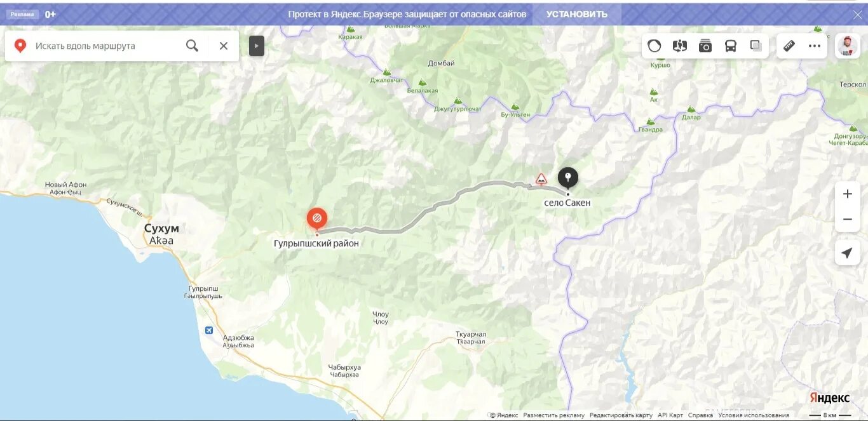This screenshot has height=421, width=868.
Task: Click the 'УСТАНОВИТЬ' banner button
Action: (577, 14)
